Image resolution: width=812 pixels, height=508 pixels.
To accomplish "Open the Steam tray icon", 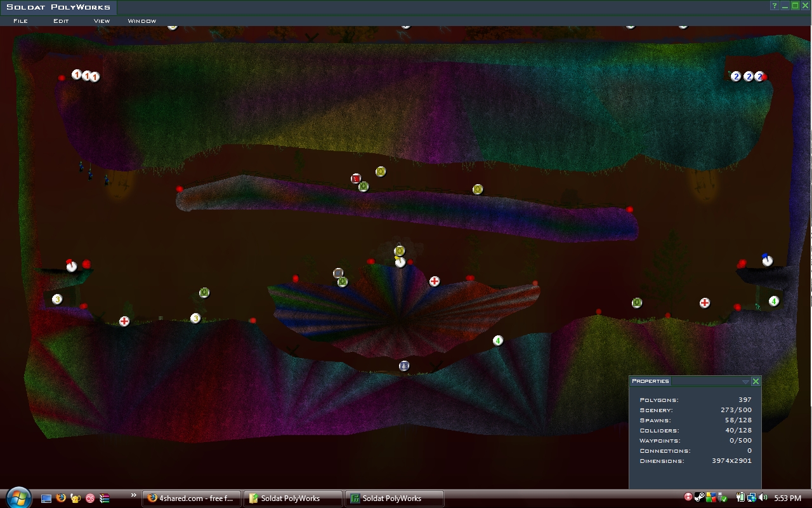I will pos(699,498).
